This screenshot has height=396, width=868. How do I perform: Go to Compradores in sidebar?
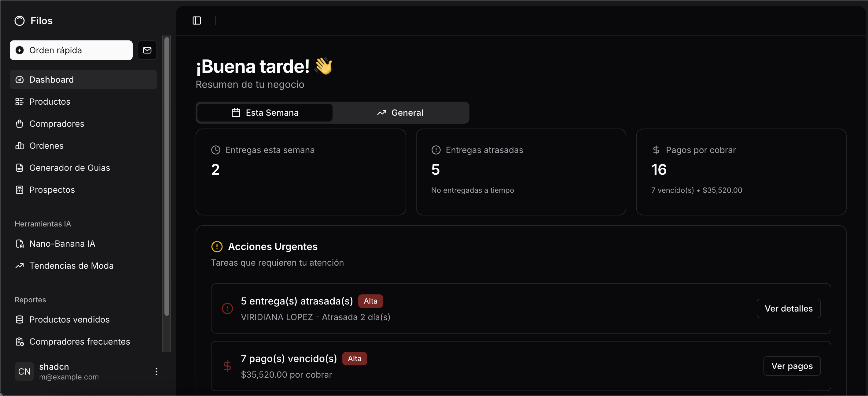coord(57,124)
